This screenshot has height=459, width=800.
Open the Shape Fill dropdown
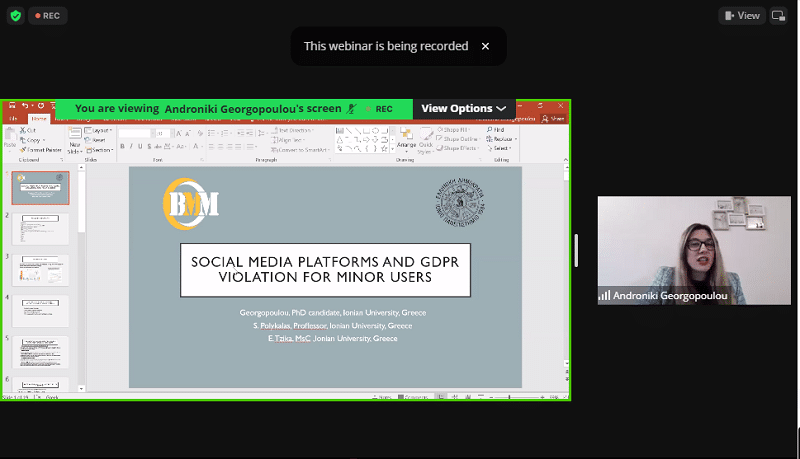(453, 130)
